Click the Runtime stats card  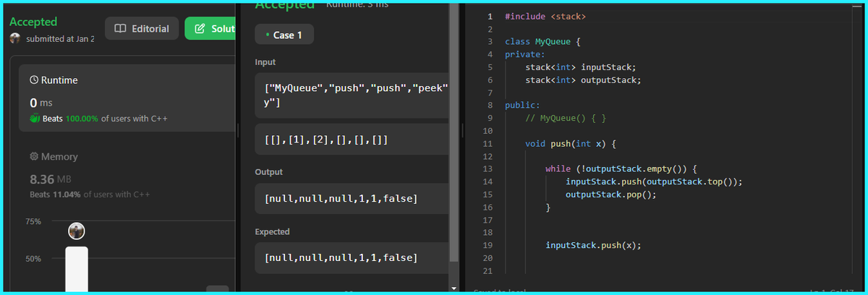point(127,98)
